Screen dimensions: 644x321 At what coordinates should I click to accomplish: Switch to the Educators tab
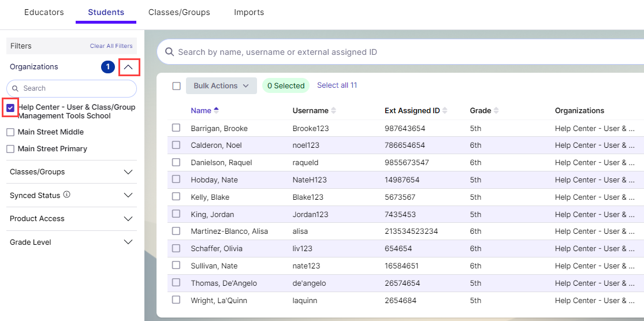(x=44, y=12)
